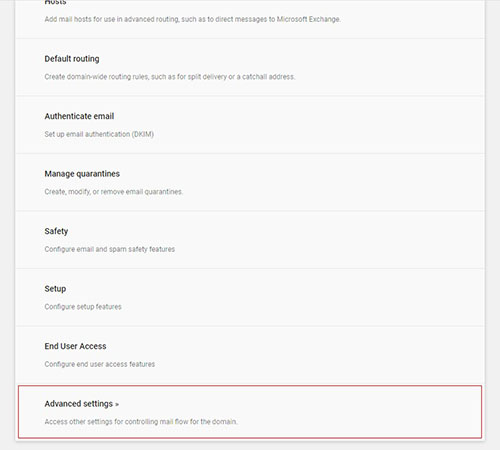The height and width of the screenshot is (450, 500).
Task: Click the chevron next to Advanced settings
Action: 117,405
